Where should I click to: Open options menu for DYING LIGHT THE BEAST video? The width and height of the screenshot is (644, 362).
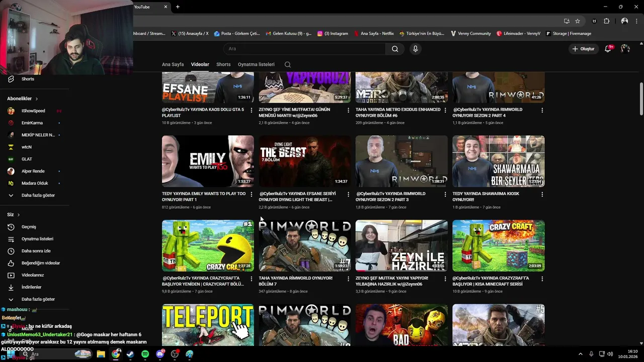point(348,195)
